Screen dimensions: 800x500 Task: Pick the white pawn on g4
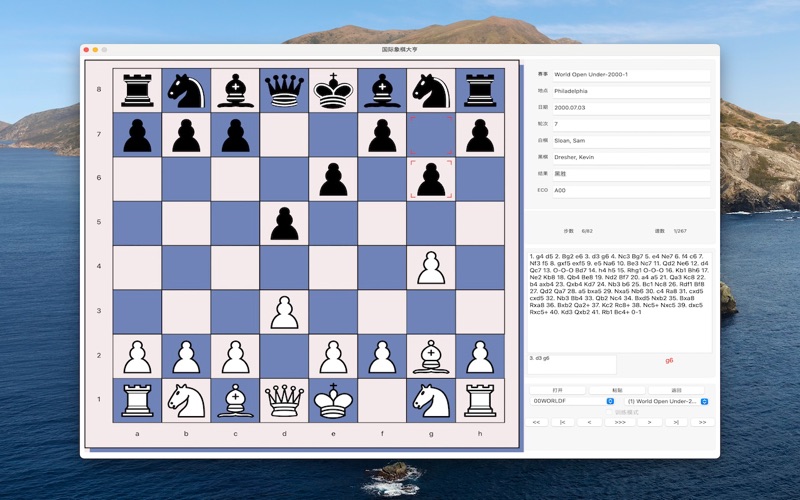point(431,268)
